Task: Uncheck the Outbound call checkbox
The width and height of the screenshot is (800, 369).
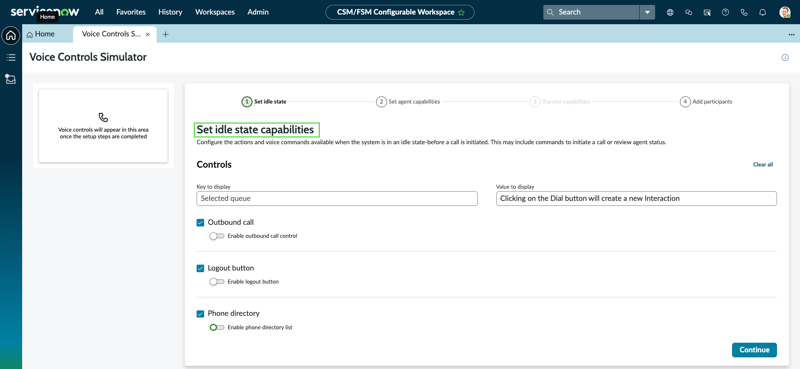Action: coord(200,223)
